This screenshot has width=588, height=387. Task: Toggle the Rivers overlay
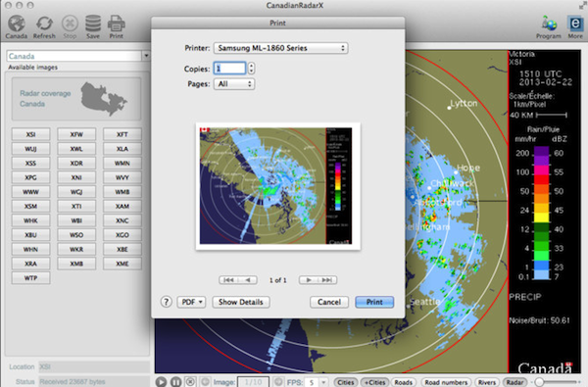pos(487,382)
